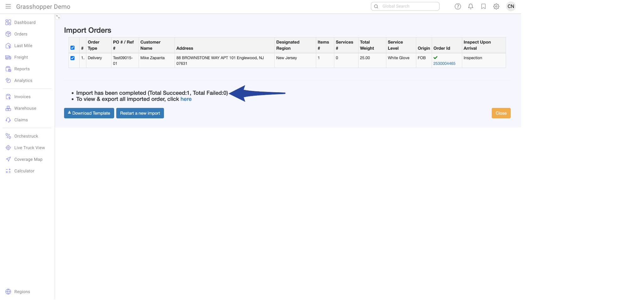Click the Warehouse label in sidebar
Viewport: 644px width, 301px height.
pos(25,108)
